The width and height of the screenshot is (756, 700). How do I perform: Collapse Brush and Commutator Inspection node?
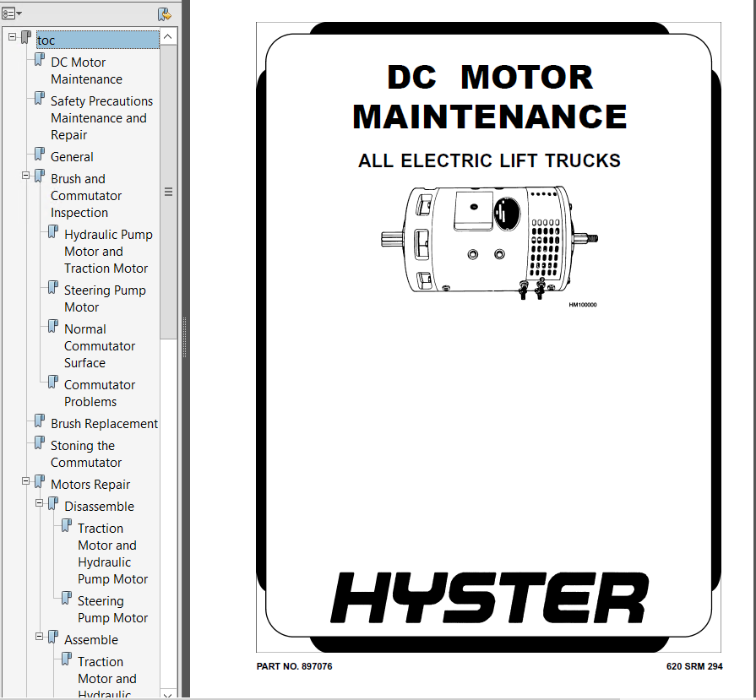(x=26, y=176)
